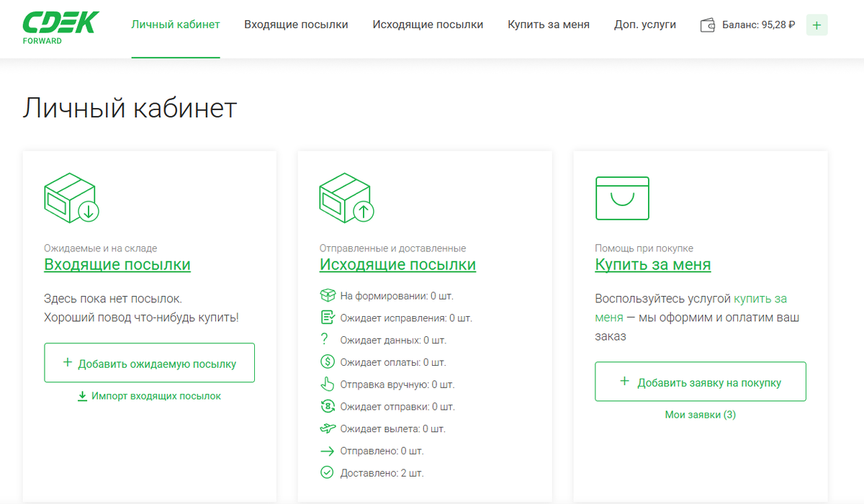
Task: Click 'Ожидает вылета: 0 шт.' status
Action: coord(393,429)
